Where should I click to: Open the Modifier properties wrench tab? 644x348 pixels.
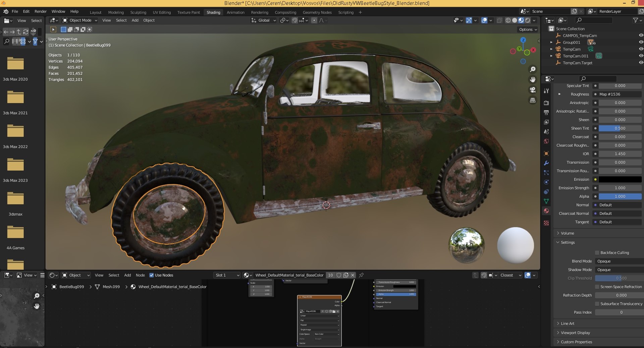[546, 163]
